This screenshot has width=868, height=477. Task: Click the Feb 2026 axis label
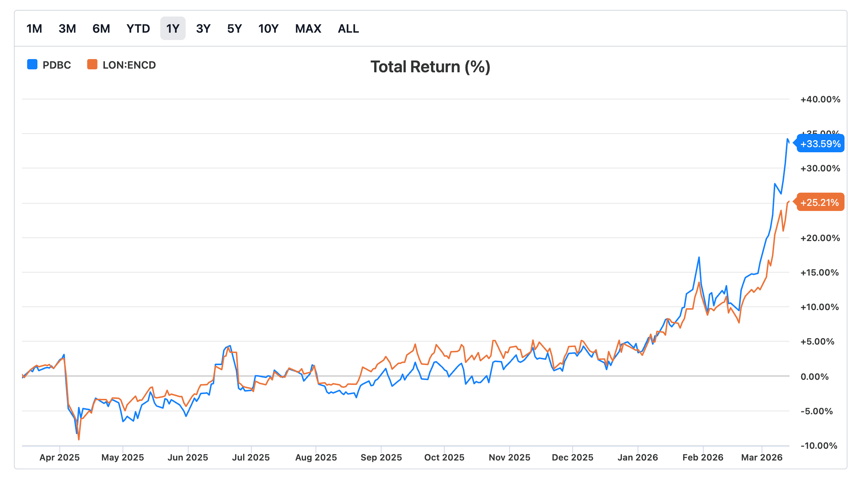coord(703,458)
